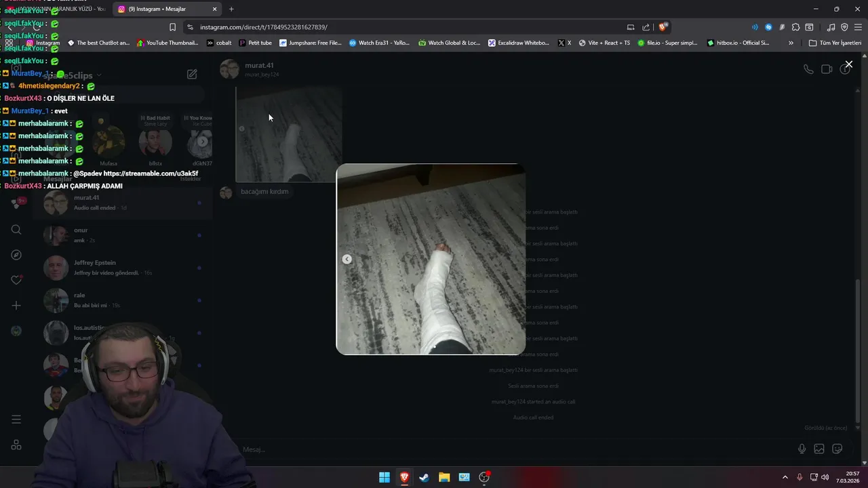This screenshot has width=868, height=488.
Task: Open a new browser tab
Action: coord(231,9)
